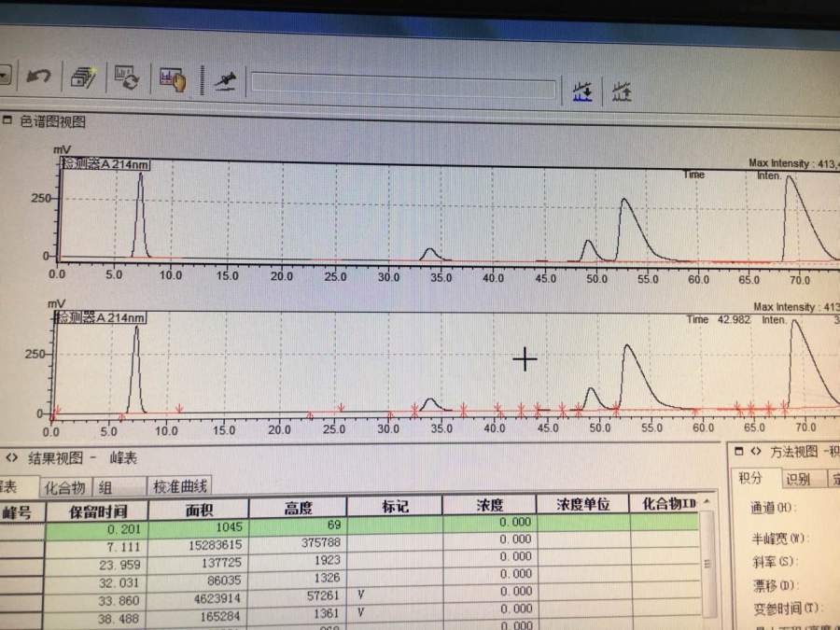Click the 浓度 column header
The width and height of the screenshot is (840, 630).
coord(490,505)
